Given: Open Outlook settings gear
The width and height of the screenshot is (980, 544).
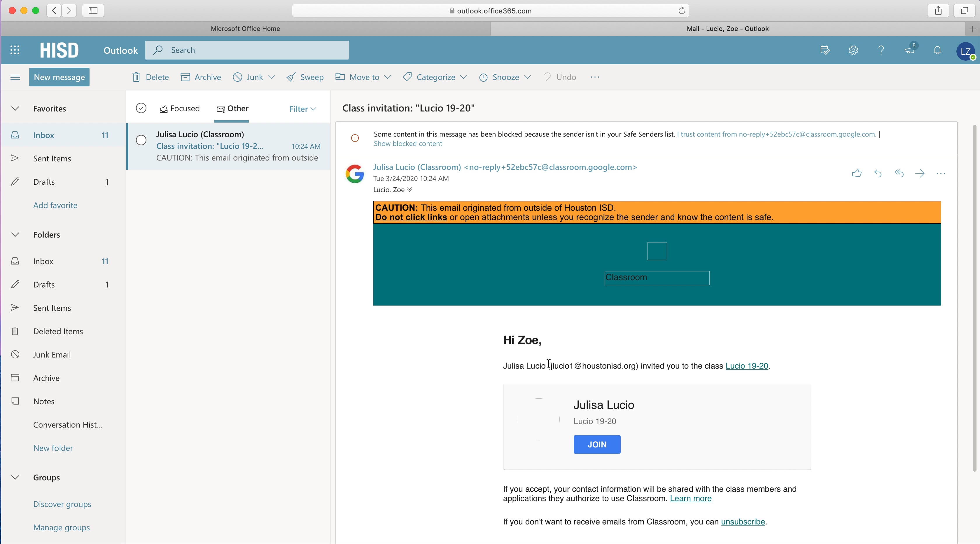Looking at the screenshot, I should 853,50.
